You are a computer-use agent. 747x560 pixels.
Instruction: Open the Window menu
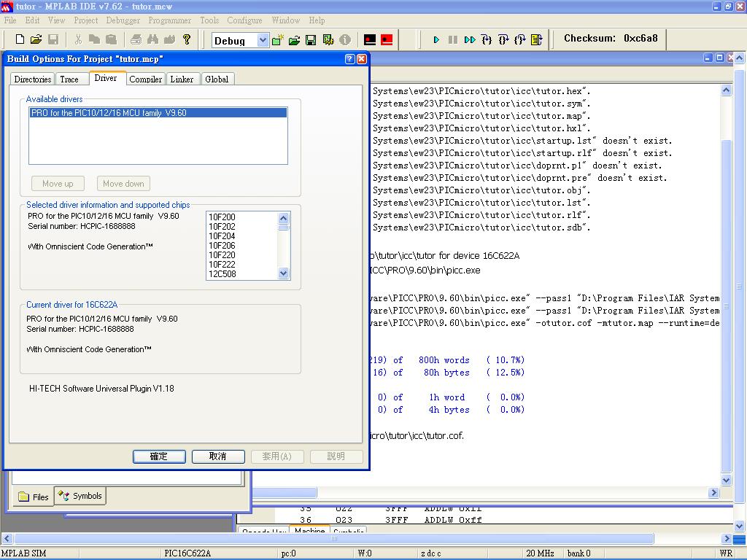click(285, 20)
